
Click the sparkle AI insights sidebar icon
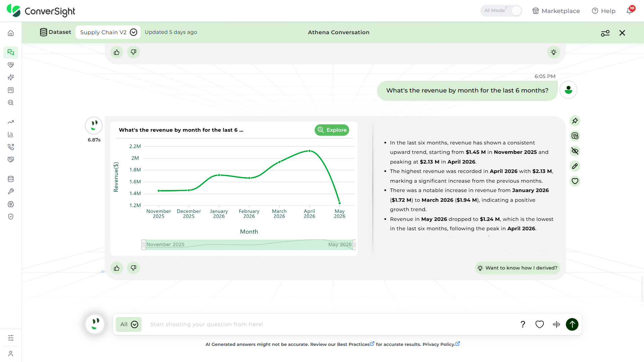click(11, 77)
